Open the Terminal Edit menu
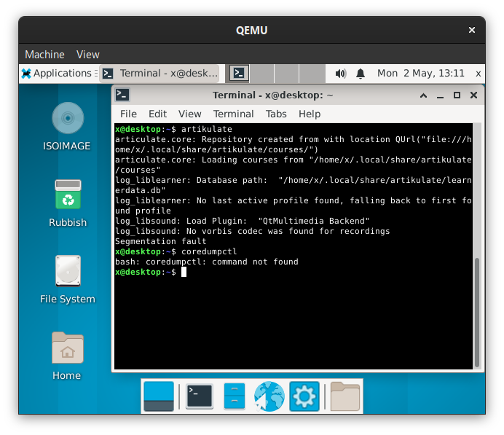504x435 pixels. click(x=157, y=114)
